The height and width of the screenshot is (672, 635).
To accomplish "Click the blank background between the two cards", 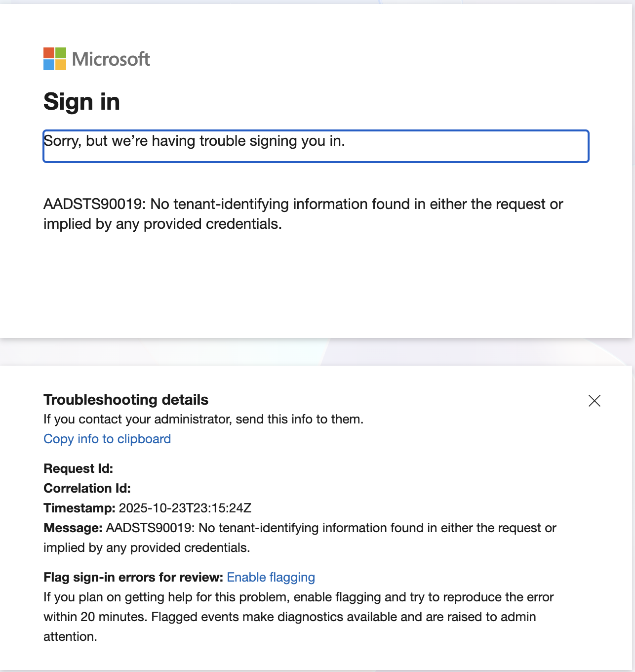I will click(x=316, y=352).
